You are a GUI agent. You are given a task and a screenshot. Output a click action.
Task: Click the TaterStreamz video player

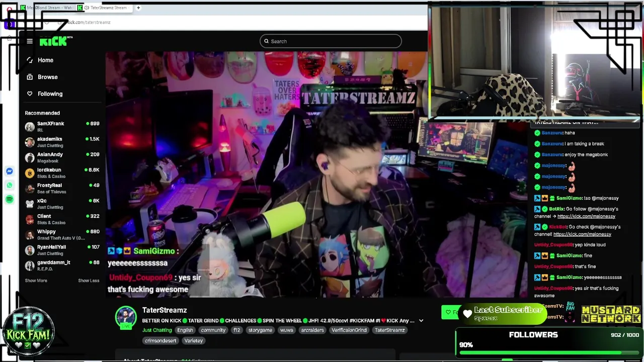[x=317, y=174]
